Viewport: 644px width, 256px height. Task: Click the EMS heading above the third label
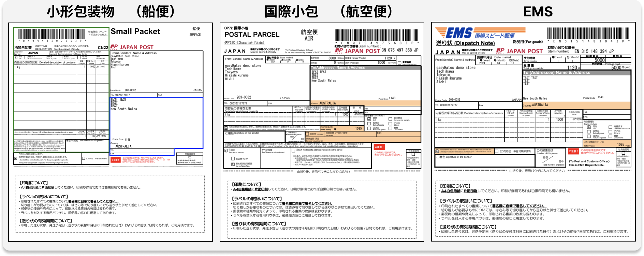click(538, 12)
